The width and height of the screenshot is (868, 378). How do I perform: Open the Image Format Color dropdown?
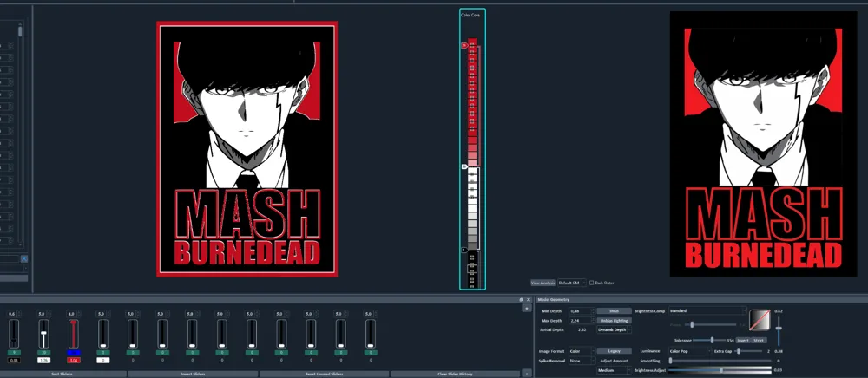[x=582, y=351]
